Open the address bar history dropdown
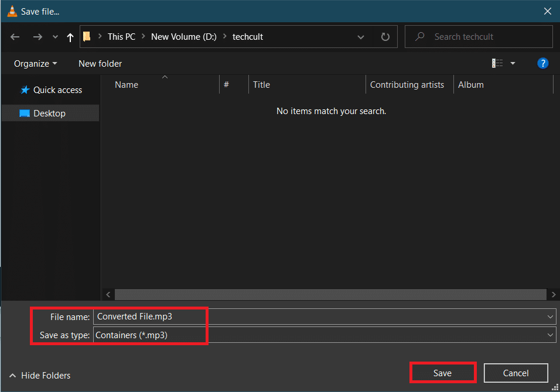The height and width of the screenshot is (392, 560). click(x=361, y=37)
